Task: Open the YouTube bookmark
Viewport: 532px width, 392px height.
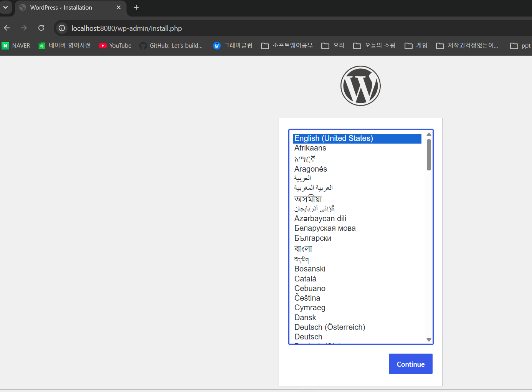Action: tap(115, 46)
